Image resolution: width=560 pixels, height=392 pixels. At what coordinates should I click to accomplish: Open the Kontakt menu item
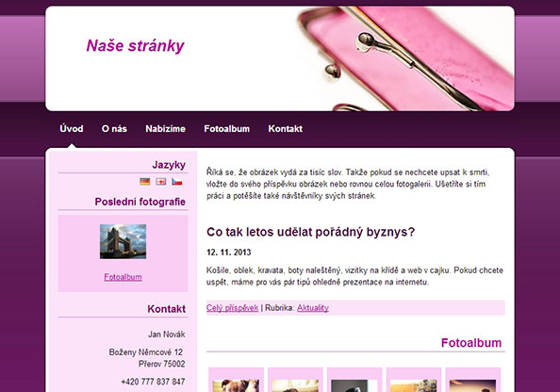(x=286, y=129)
